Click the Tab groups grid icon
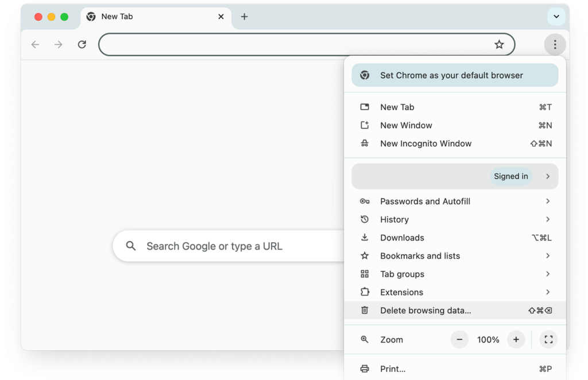The image size is (588, 380). 365,274
